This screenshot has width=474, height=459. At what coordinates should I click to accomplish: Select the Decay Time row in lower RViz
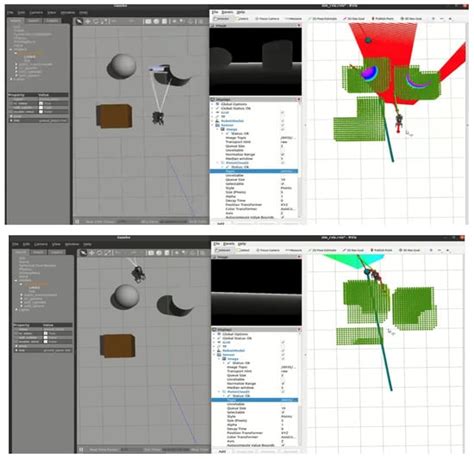point(255,429)
